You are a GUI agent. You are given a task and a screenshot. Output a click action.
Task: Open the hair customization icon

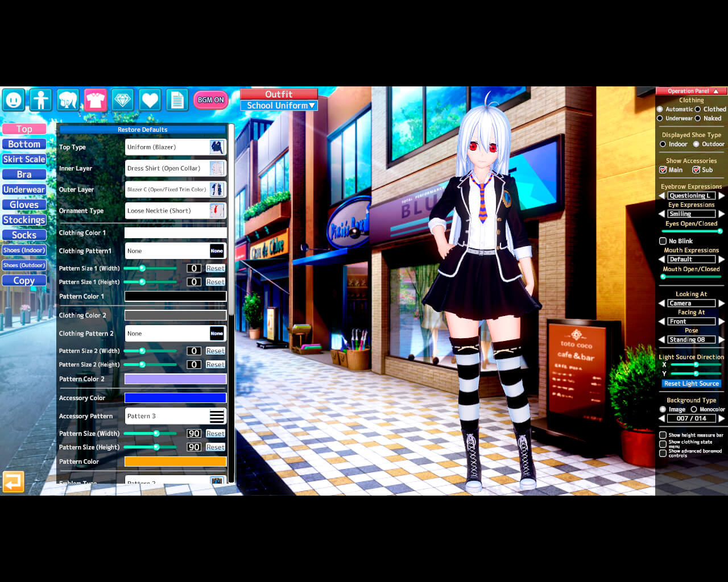[68, 100]
